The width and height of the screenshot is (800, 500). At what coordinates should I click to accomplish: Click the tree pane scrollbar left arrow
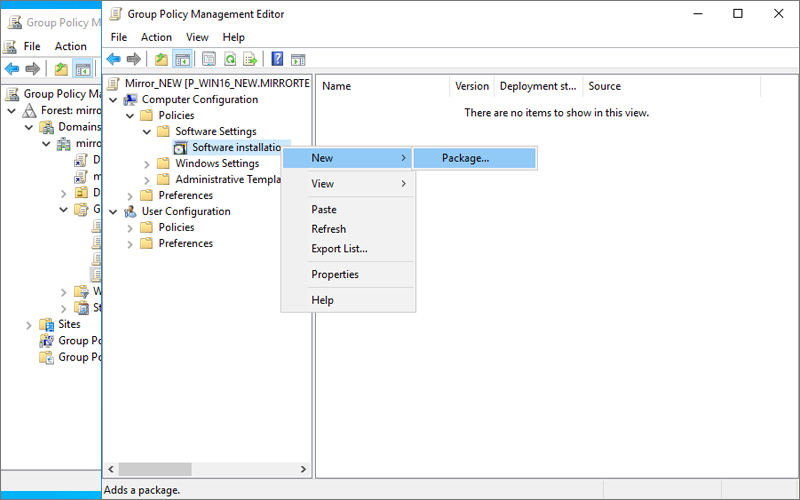click(x=111, y=469)
